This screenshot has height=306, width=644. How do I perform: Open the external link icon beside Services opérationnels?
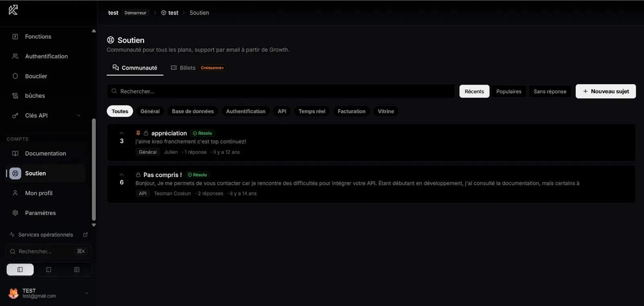point(85,235)
